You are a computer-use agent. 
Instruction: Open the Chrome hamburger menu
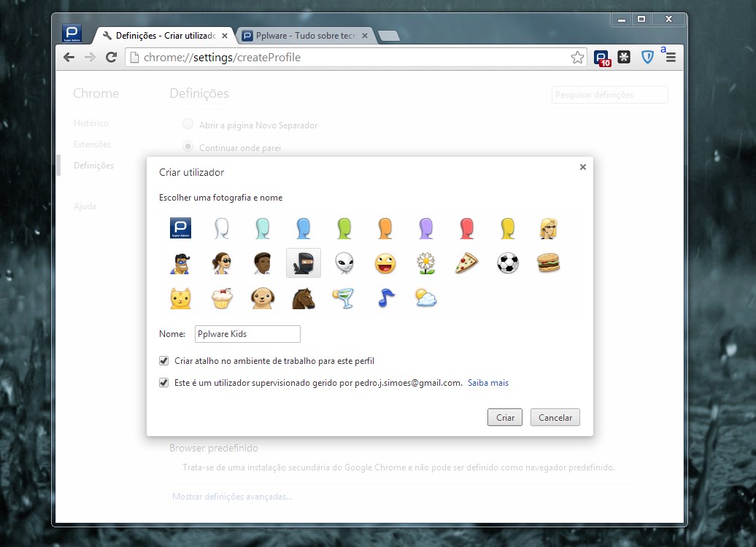[671, 58]
